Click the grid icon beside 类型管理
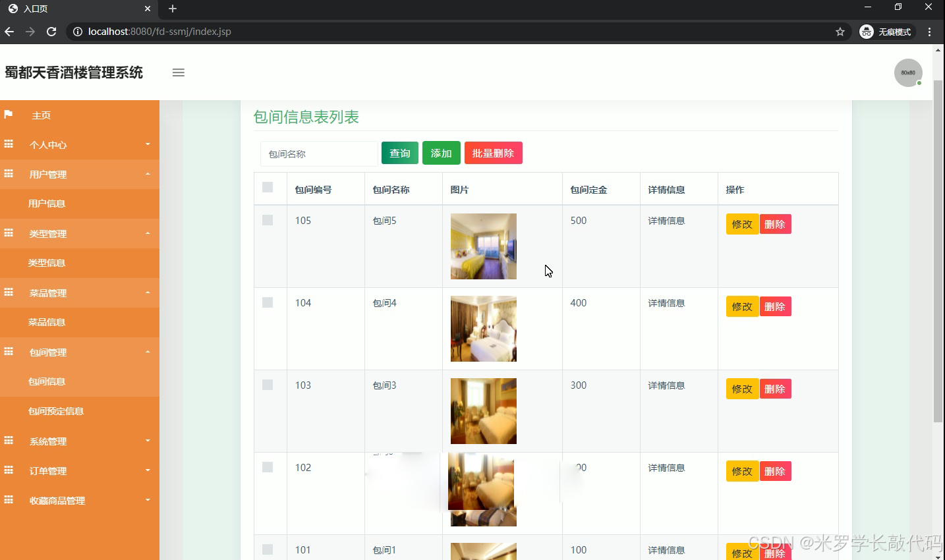The width and height of the screenshot is (945, 560). pyautogui.click(x=9, y=233)
